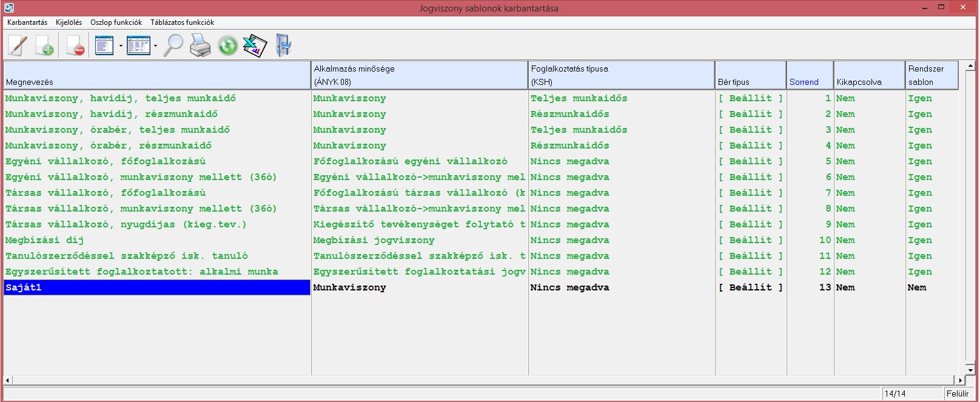Print the list using the printer icon
Viewport: 980px width, 402px height.
click(200, 45)
